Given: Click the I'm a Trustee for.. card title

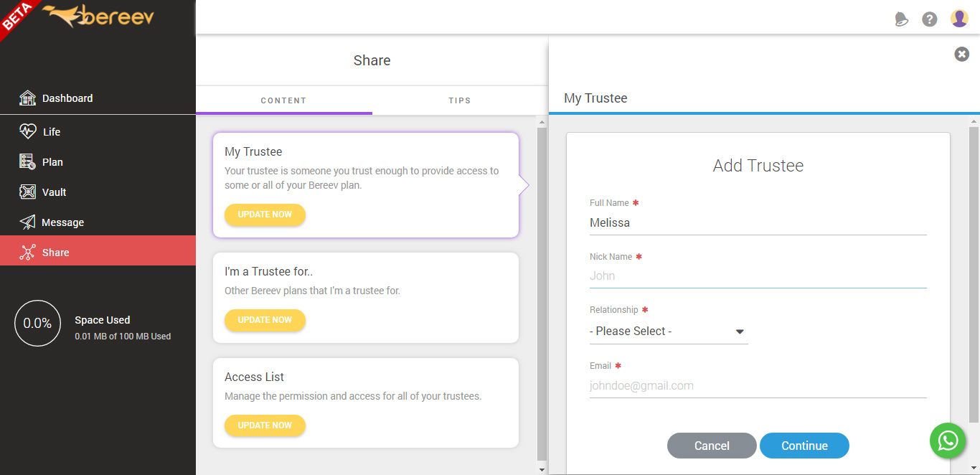Looking at the screenshot, I should (269, 272).
